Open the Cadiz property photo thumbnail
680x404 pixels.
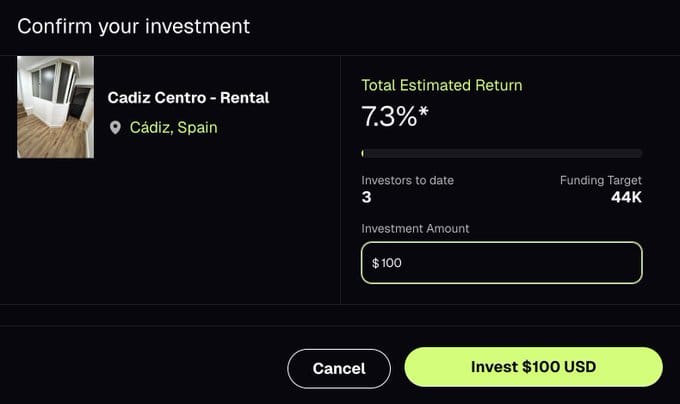point(56,107)
